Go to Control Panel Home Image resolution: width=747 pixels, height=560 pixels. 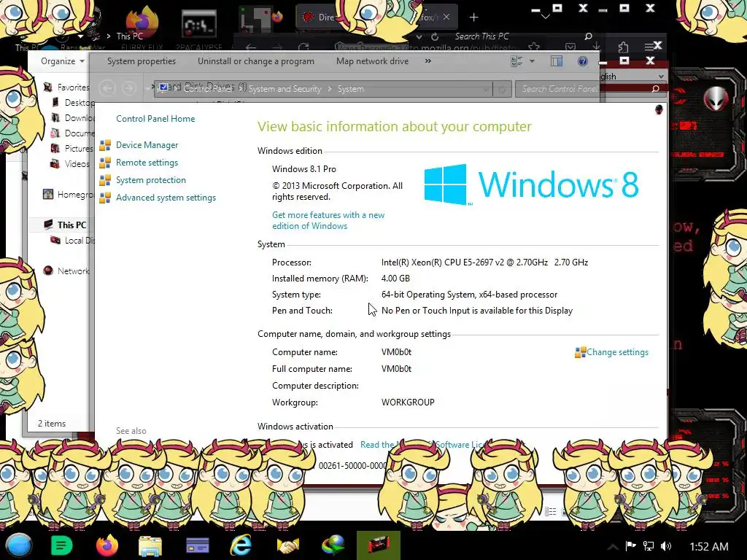[155, 119]
